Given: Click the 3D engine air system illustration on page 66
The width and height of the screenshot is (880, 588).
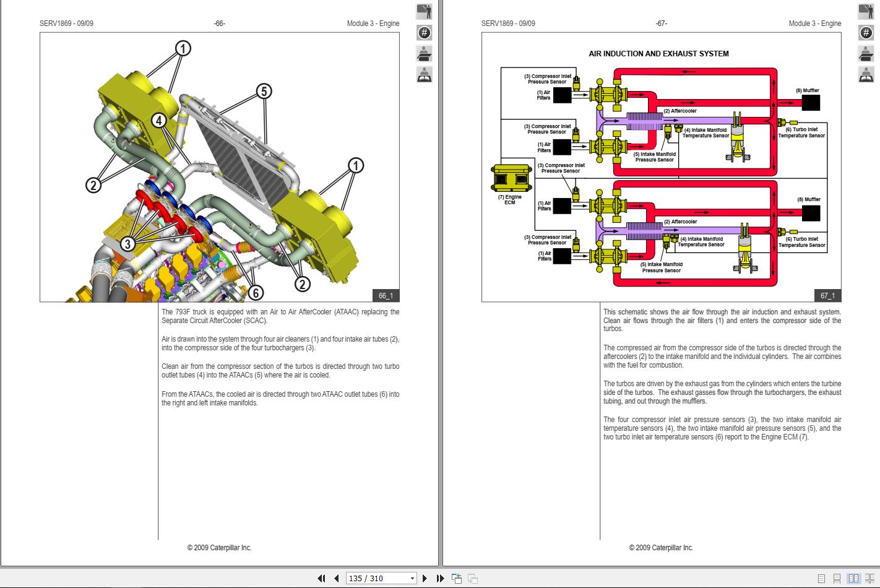Looking at the screenshot, I should point(220,167).
